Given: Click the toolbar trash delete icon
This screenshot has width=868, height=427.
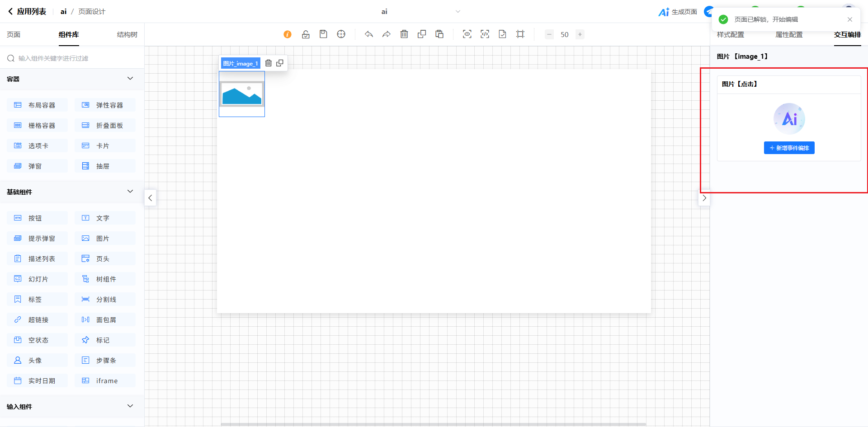Looking at the screenshot, I should [x=404, y=34].
